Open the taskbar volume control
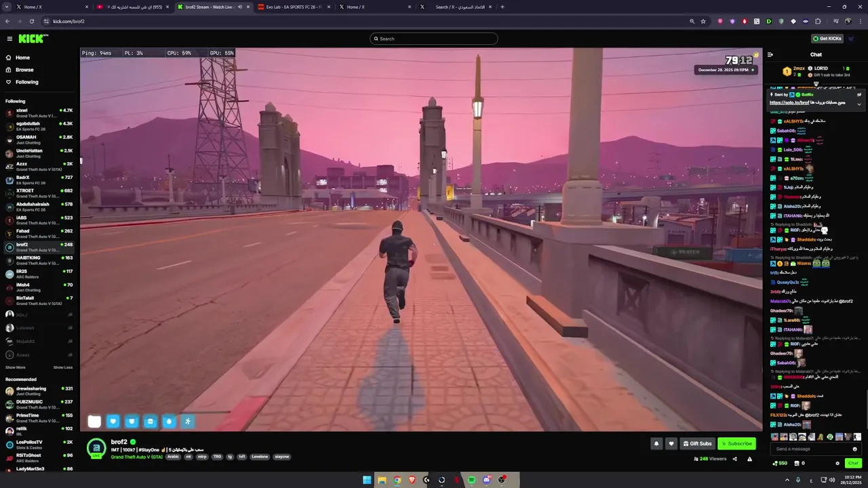Screen dimensions: 868x488 (x=832, y=480)
